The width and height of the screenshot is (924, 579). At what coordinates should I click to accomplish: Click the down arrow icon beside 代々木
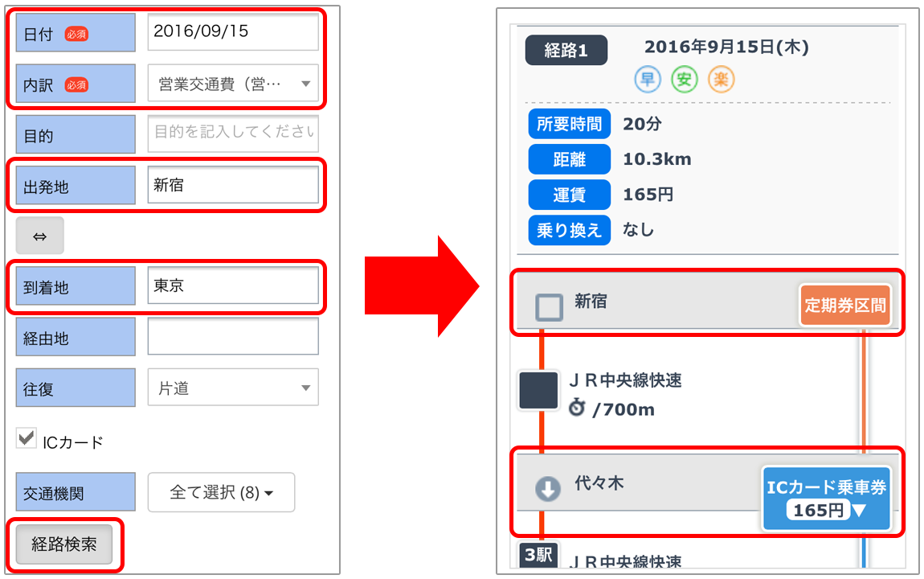click(547, 489)
